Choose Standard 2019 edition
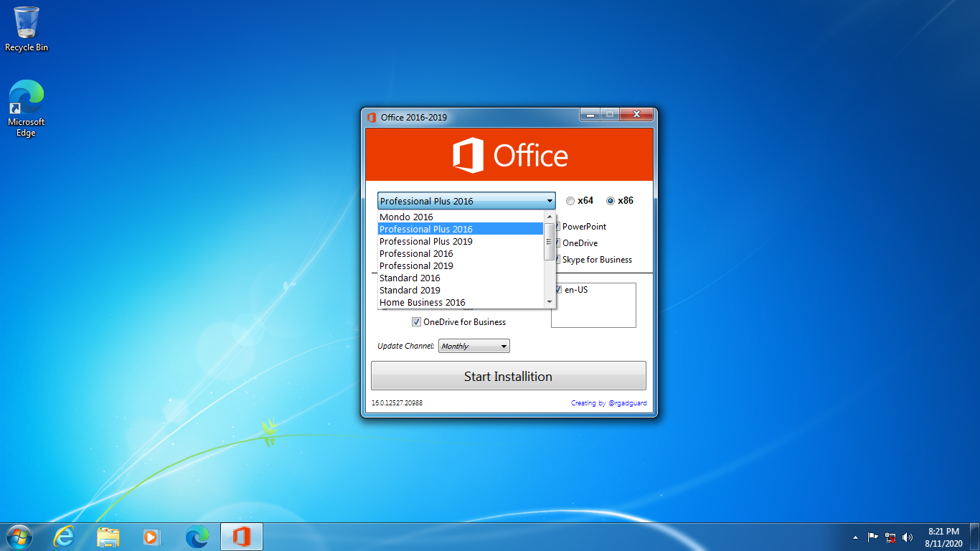Screen dimensions: 980x551 tap(461, 290)
